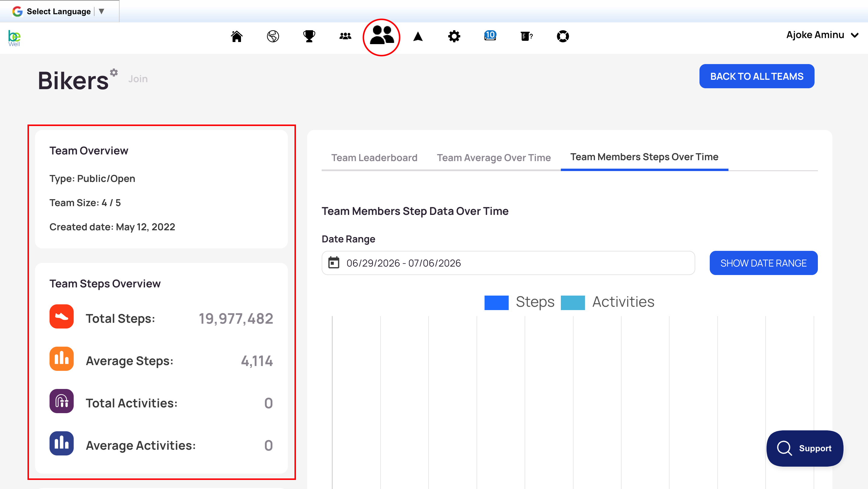Switch to the Team Leaderboard tab
The image size is (868, 489).
tap(374, 157)
